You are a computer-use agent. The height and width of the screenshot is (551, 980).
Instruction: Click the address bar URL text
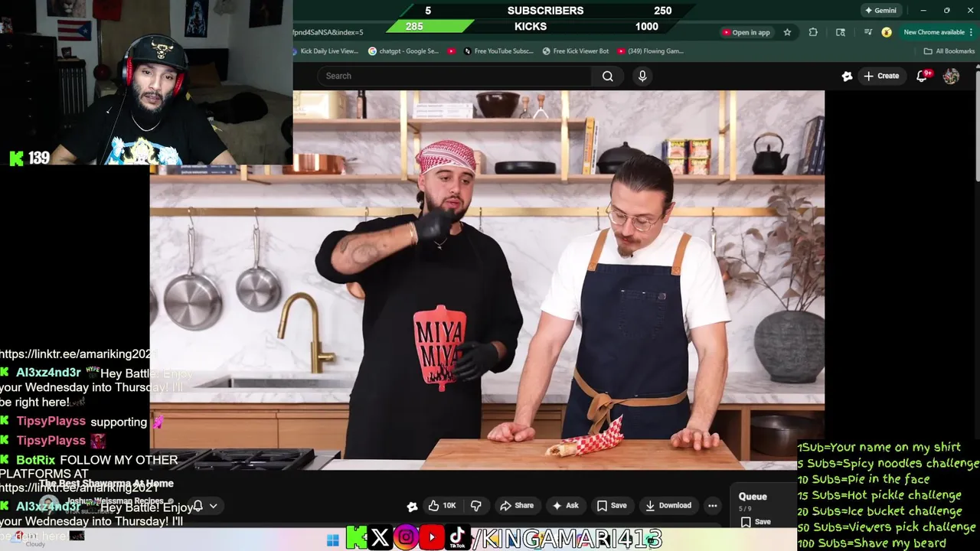pos(328,32)
